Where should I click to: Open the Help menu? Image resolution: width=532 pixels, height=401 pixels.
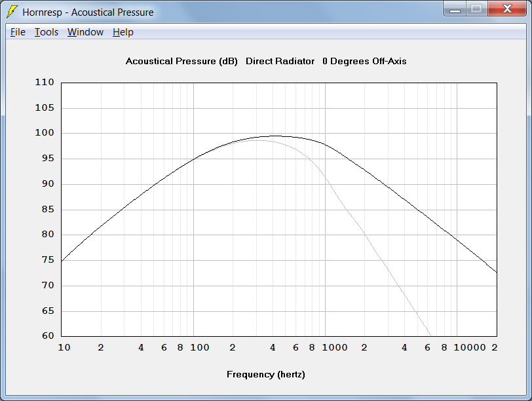pyautogui.click(x=123, y=32)
